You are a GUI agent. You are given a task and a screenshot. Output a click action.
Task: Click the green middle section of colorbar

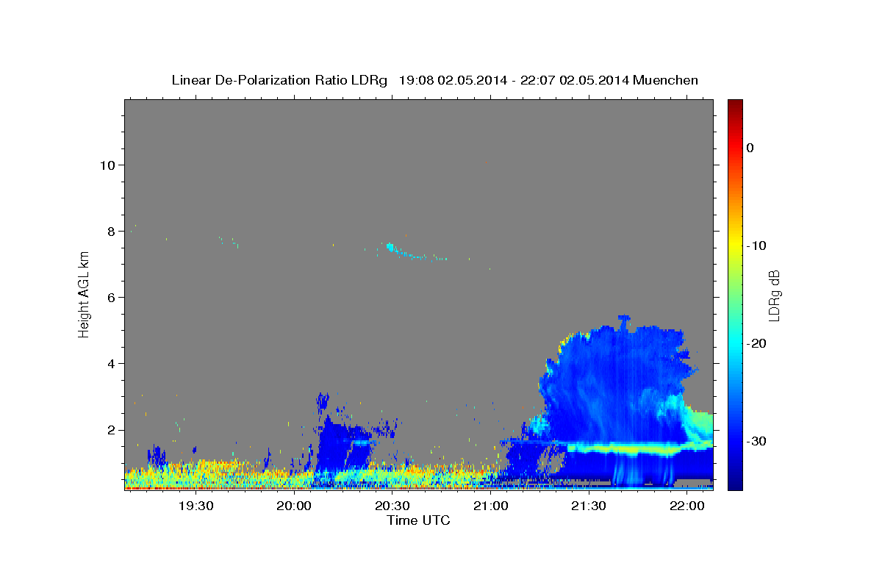click(735, 294)
